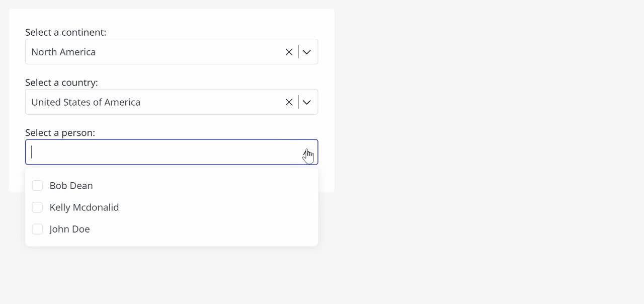Click the "Select a continent:" label

pos(66,32)
